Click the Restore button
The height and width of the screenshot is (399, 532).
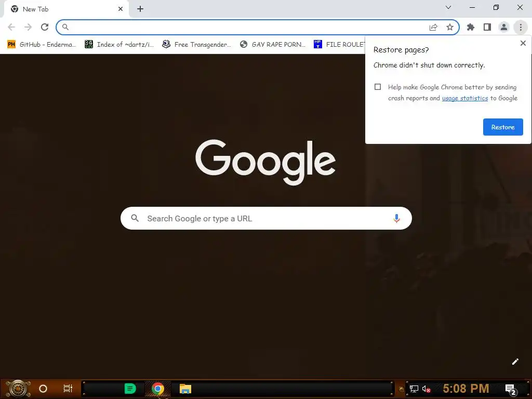click(503, 127)
